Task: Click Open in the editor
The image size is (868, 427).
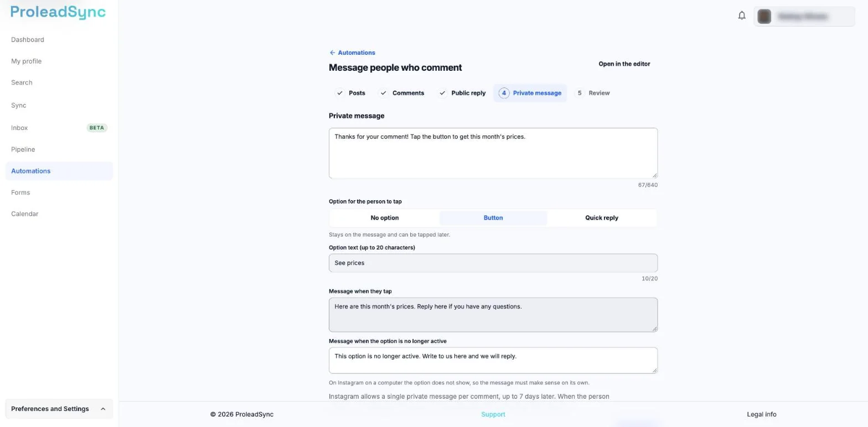Action: tap(624, 64)
